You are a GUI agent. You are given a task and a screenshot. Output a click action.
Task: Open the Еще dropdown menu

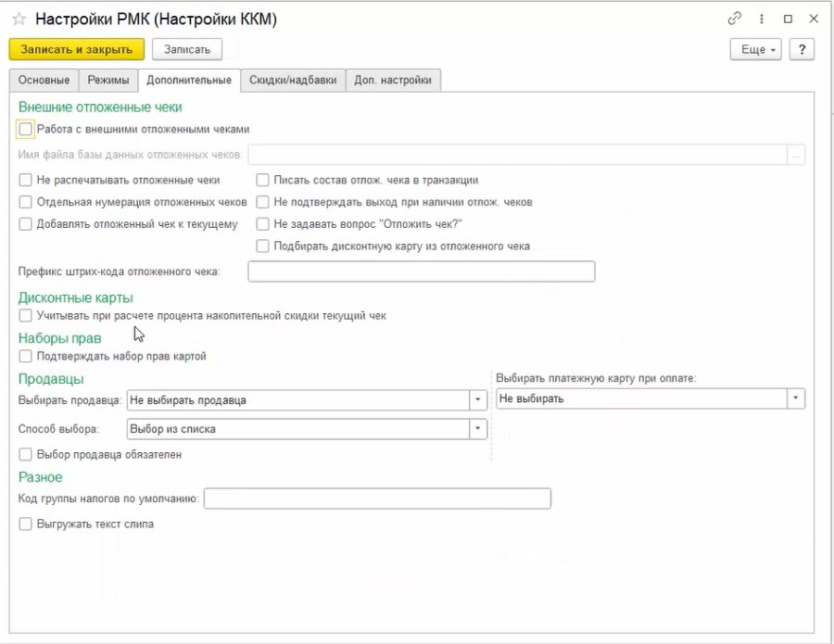click(756, 49)
